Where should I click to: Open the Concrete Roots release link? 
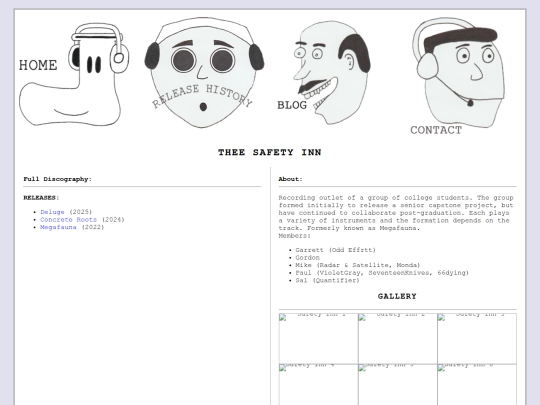pos(69,219)
